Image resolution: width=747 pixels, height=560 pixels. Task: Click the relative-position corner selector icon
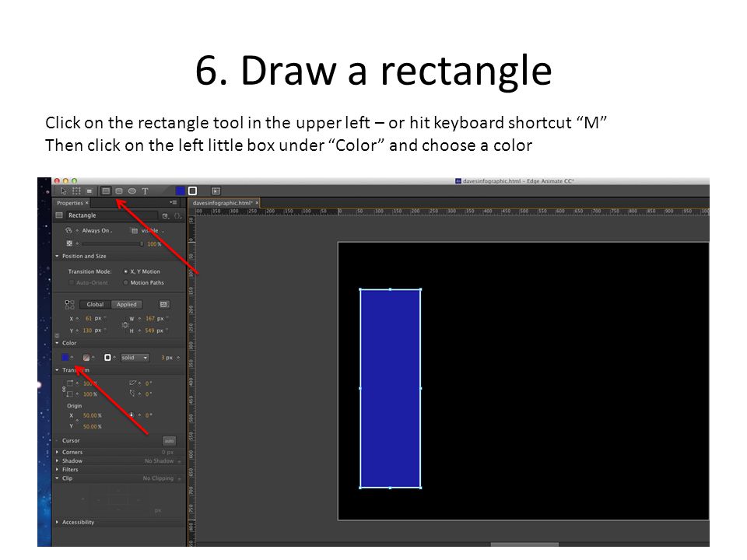tap(69, 305)
